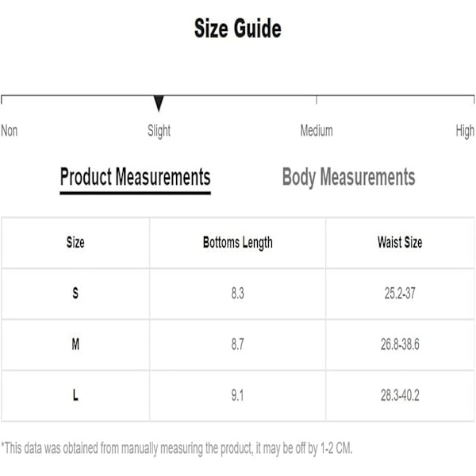The width and height of the screenshot is (476, 476).
Task: Click the 28.3-40.2 waist size cell
Action: pos(400,396)
